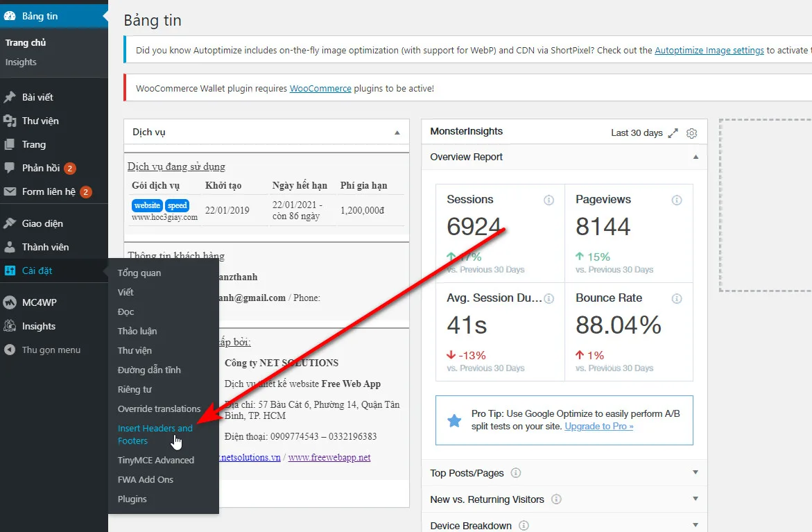This screenshot has width=812, height=532.
Task: Click the Top Posts/Pages info icon
Action: pos(516,472)
